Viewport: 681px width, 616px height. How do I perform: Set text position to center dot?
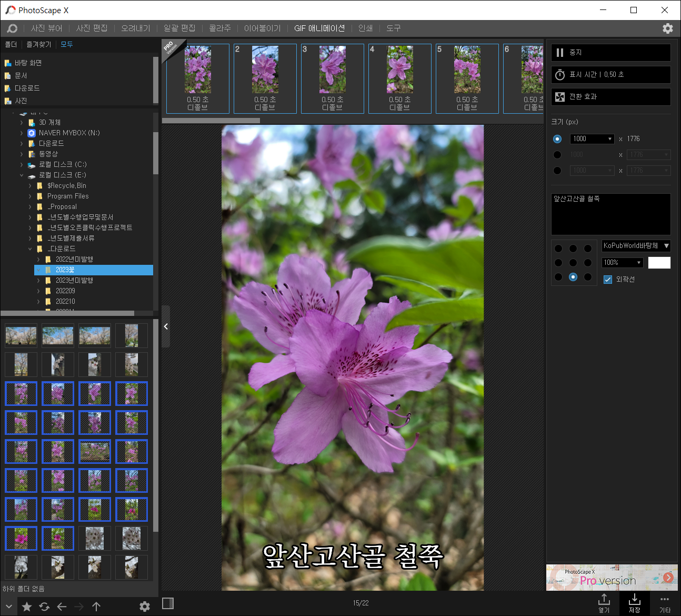pos(573,263)
